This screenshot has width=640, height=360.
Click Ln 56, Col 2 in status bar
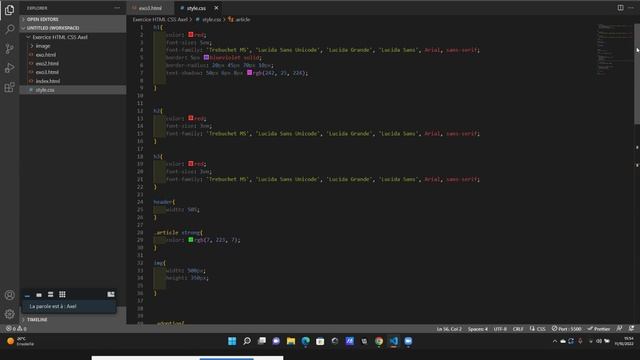[x=449, y=329]
